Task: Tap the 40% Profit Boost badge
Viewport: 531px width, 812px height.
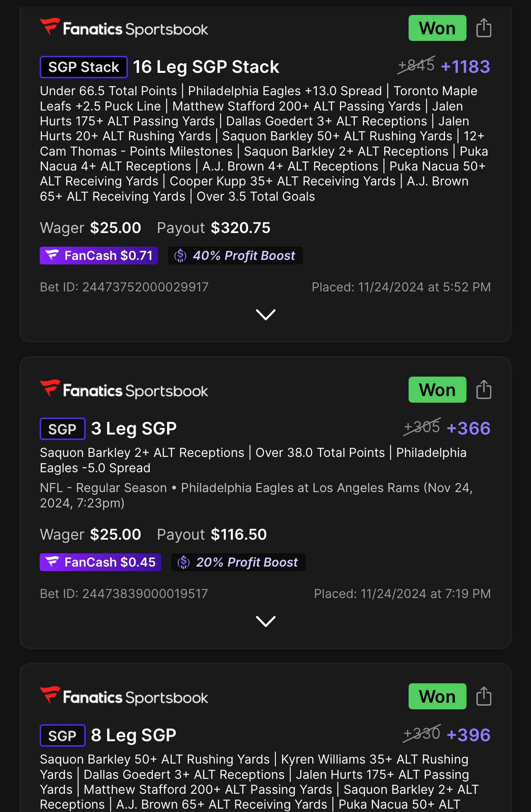Action: pos(235,256)
